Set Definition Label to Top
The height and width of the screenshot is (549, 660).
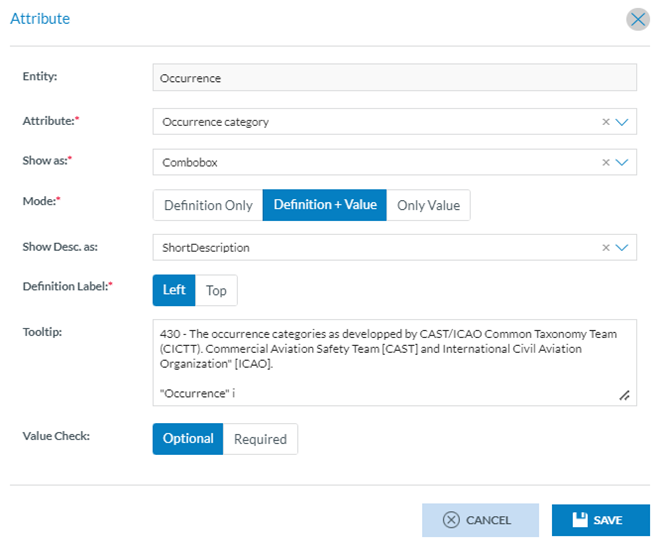pos(216,290)
